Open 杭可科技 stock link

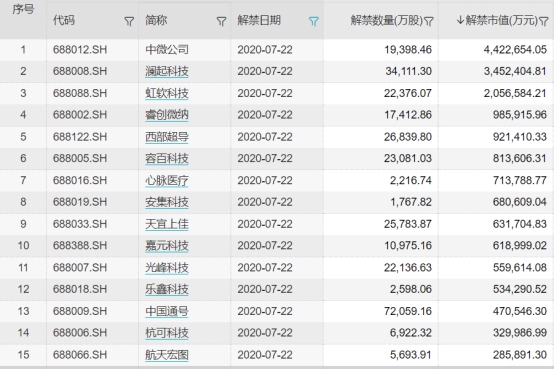tap(167, 333)
